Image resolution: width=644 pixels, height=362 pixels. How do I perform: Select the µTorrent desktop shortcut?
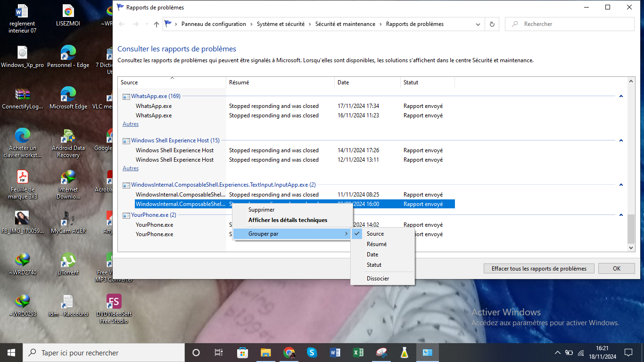click(x=68, y=264)
